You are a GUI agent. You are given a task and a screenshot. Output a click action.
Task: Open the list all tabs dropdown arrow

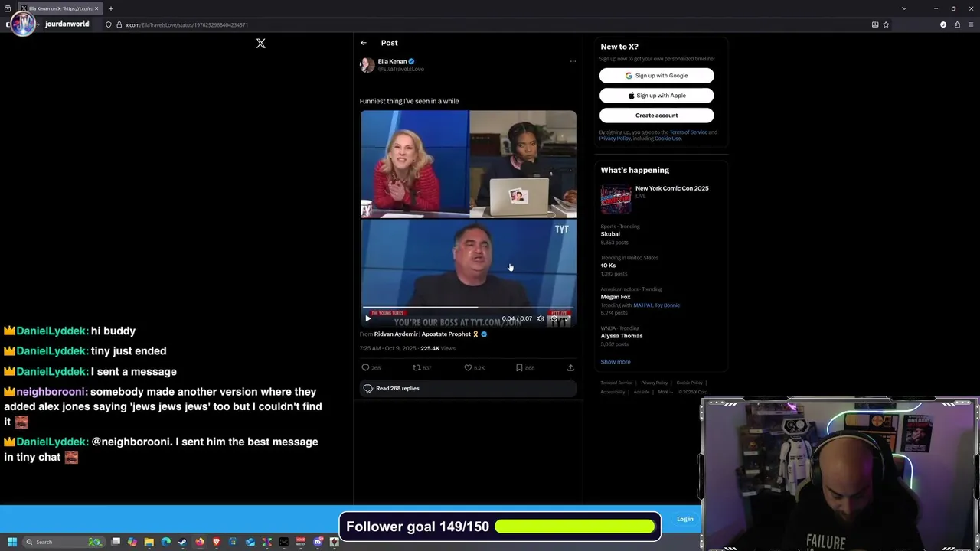coord(904,8)
